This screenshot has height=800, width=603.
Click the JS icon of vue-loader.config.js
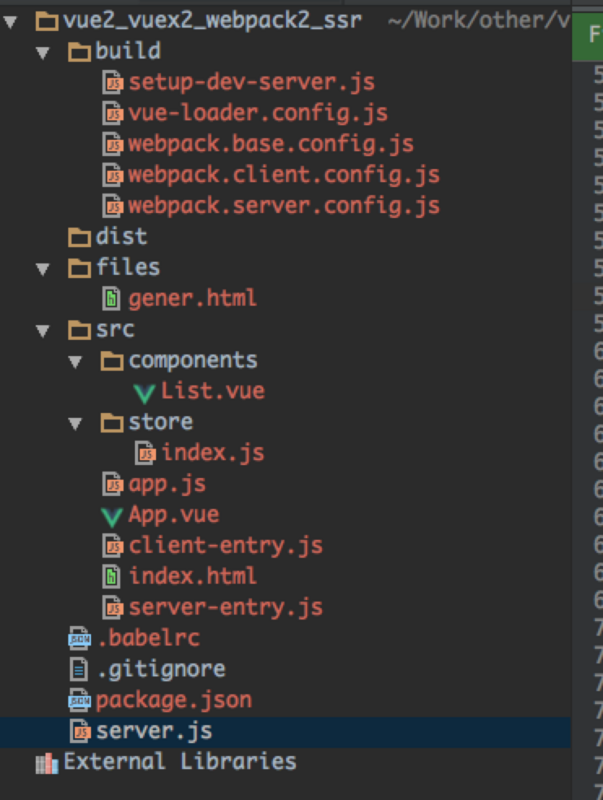113,114
